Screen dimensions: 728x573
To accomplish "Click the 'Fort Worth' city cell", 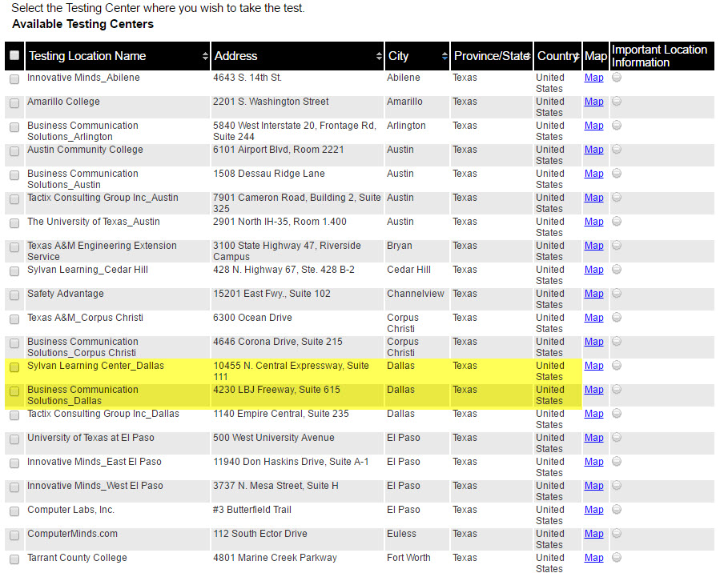I will coord(408,558).
